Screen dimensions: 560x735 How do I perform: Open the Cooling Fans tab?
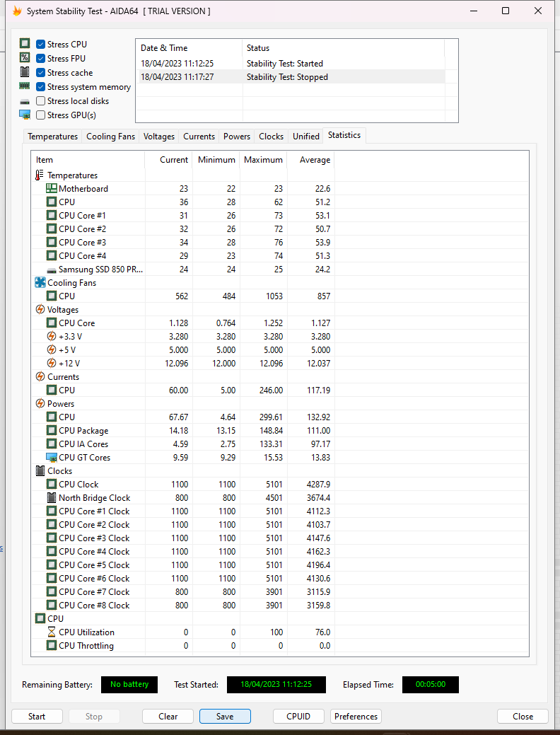click(110, 137)
